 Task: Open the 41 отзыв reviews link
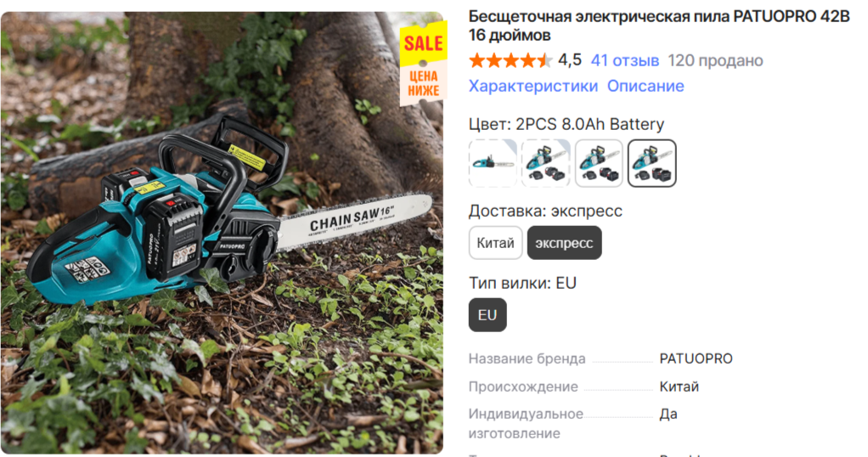coord(625,60)
